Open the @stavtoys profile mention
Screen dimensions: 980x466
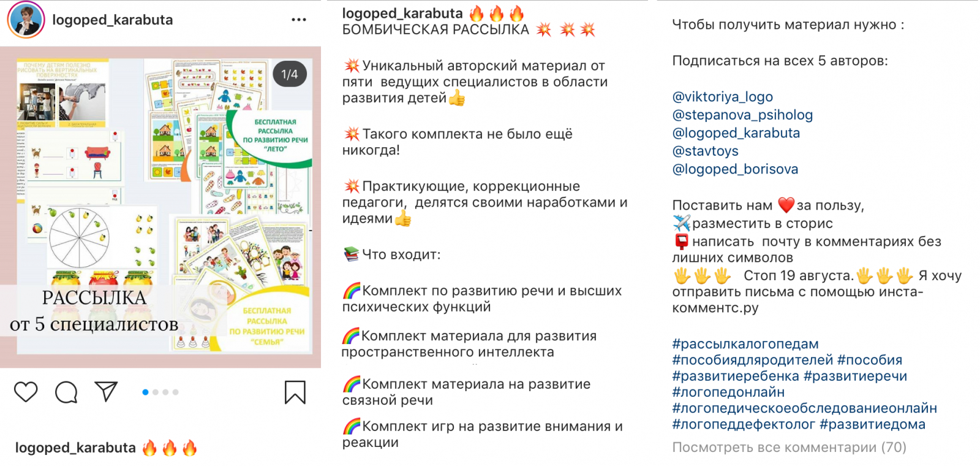point(706,151)
